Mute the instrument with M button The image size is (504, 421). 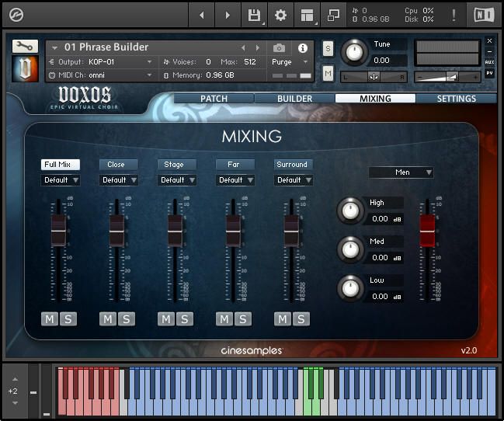click(x=328, y=74)
